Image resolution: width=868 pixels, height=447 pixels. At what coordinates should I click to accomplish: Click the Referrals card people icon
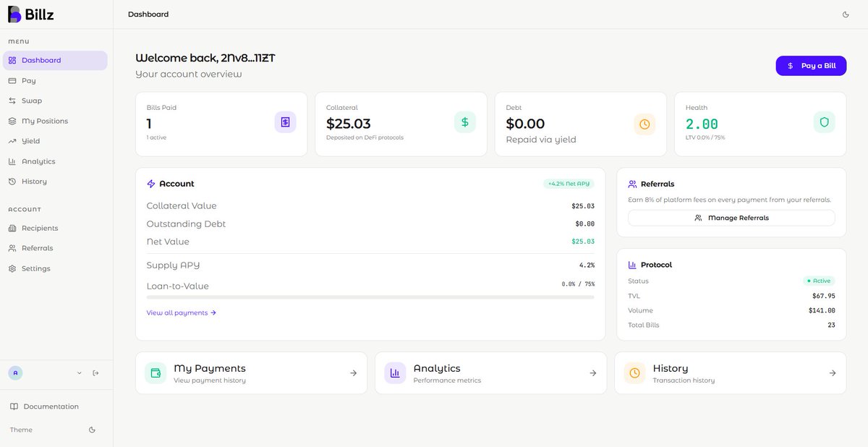(632, 184)
